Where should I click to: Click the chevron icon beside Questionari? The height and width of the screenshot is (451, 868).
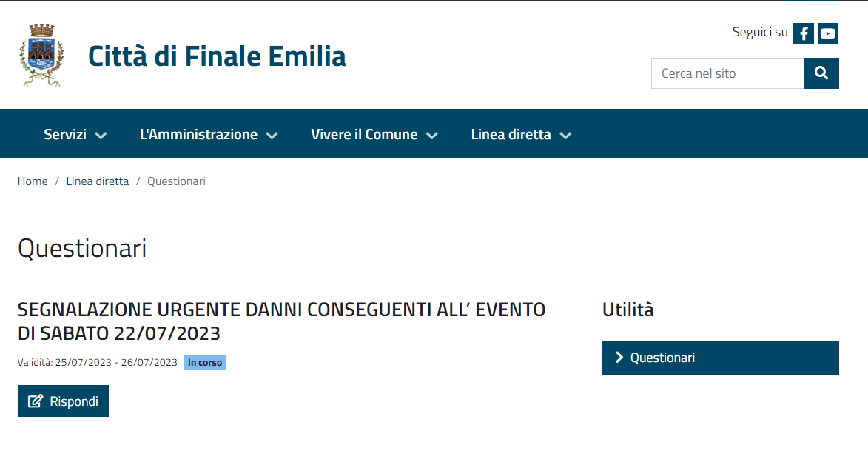point(619,358)
